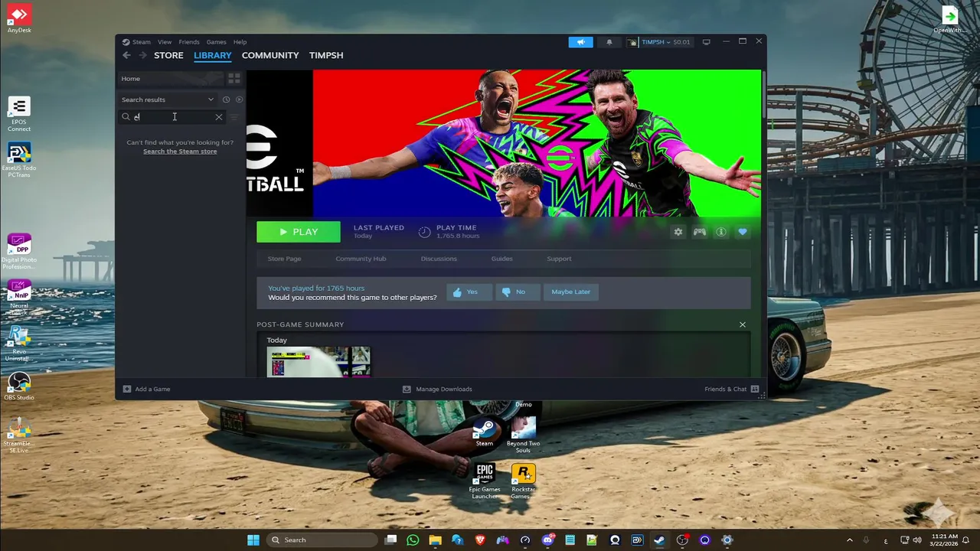The height and width of the screenshot is (551, 980).
Task: Dismiss the Post-Game Summary panel
Action: [x=742, y=324]
